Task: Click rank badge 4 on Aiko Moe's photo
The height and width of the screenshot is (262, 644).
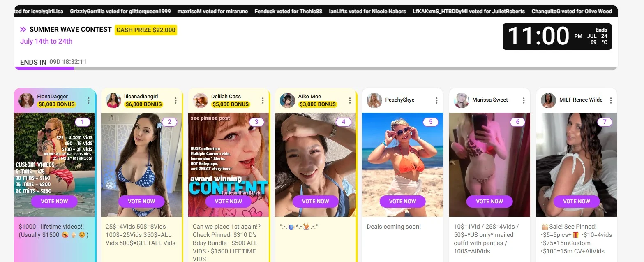Action: click(x=344, y=122)
